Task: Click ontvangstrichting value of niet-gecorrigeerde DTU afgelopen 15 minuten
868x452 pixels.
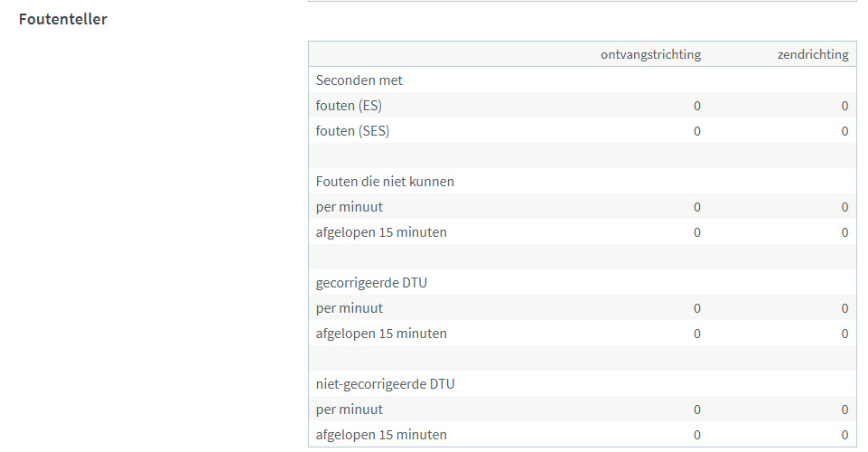Action: [x=697, y=435]
